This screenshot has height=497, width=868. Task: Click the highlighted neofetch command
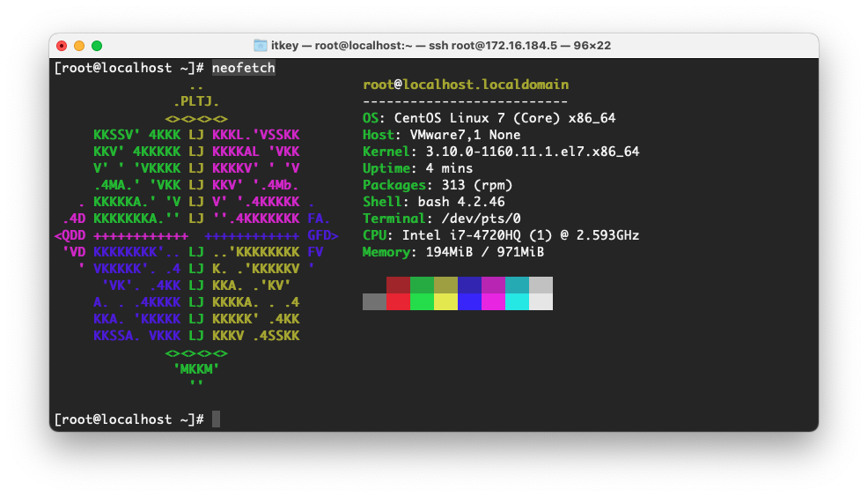[244, 68]
